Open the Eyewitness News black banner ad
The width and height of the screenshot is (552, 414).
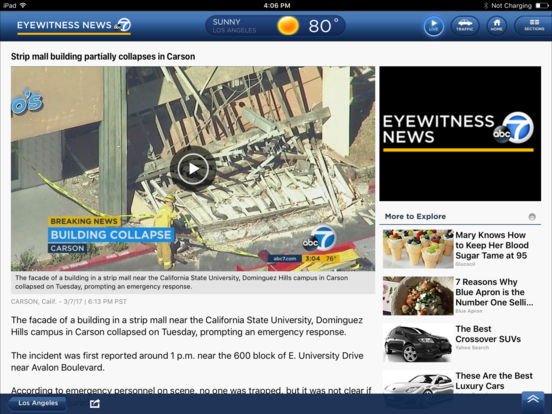pos(460,133)
